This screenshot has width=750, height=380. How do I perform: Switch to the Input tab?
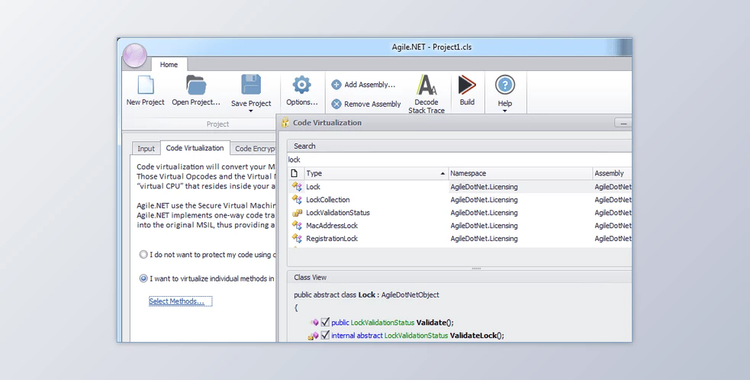146,148
